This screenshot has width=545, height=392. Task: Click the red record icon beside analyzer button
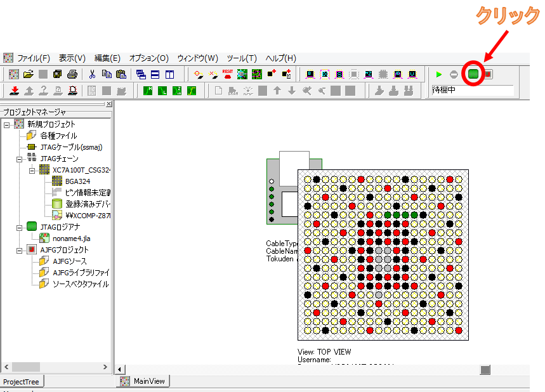[x=489, y=74]
